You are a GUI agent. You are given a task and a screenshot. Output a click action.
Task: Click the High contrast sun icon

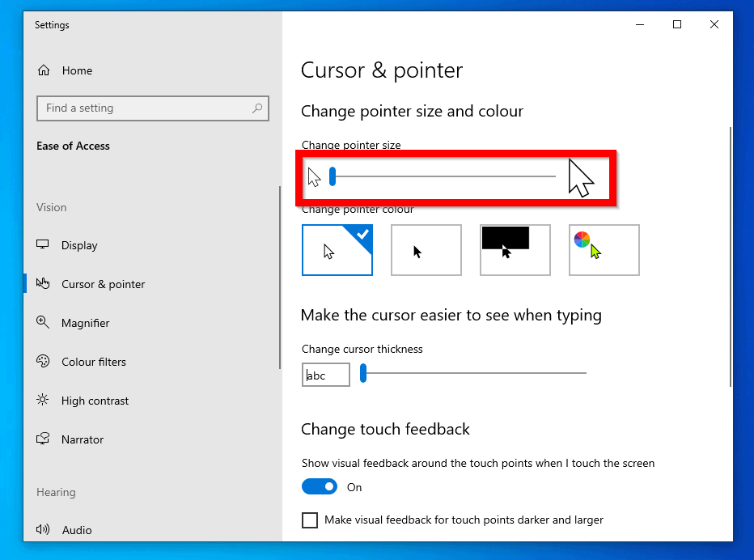(x=44, y=401)
